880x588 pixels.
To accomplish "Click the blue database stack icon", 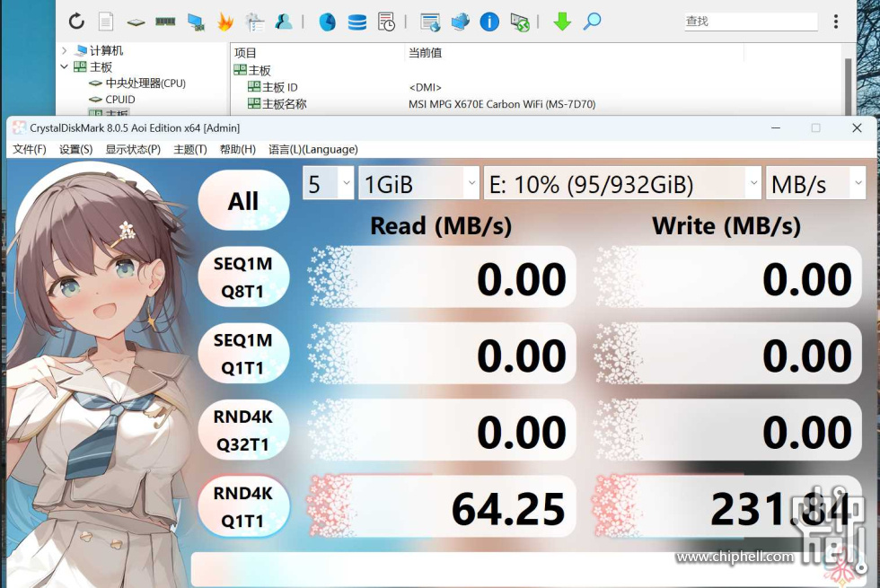I will [357, 22].
